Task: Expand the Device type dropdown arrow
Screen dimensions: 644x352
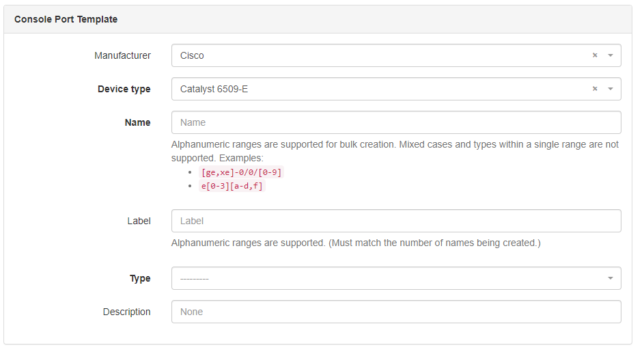Action: [x=610, y=89]
